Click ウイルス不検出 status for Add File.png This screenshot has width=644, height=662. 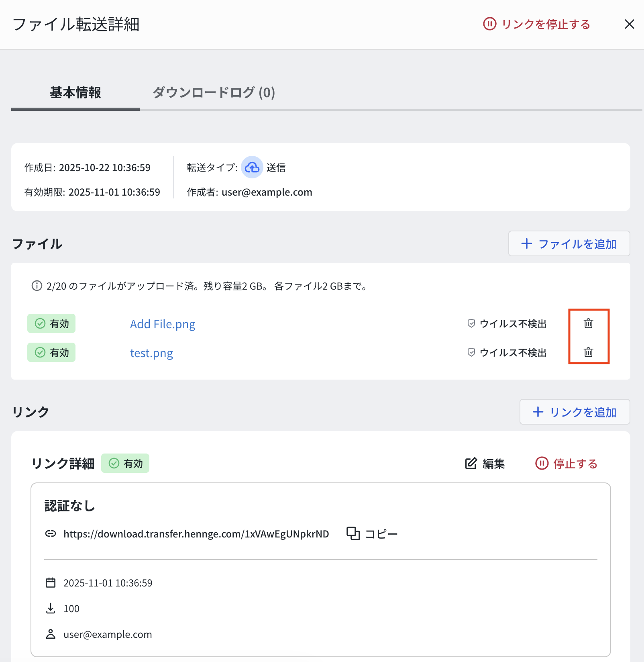[x=507, y=324]
